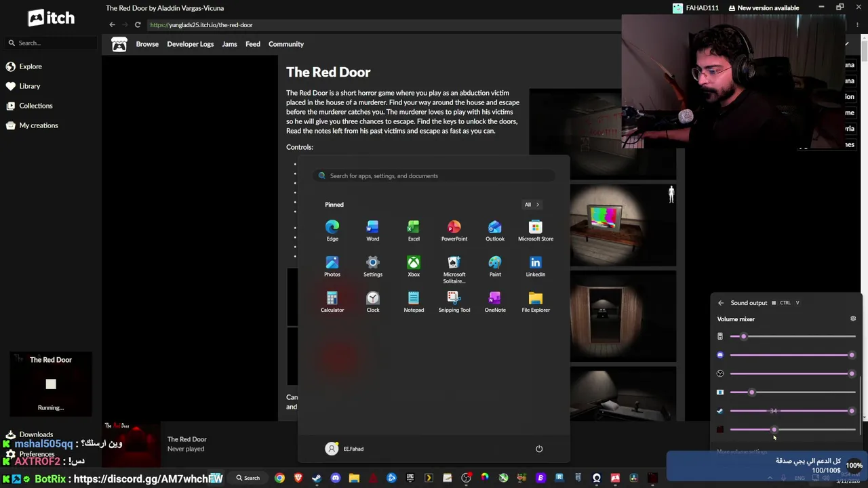This screenshot has width=868, height=488.
Task: Open Feed tab
Action: pyautogui.click(x=253, y=44)
